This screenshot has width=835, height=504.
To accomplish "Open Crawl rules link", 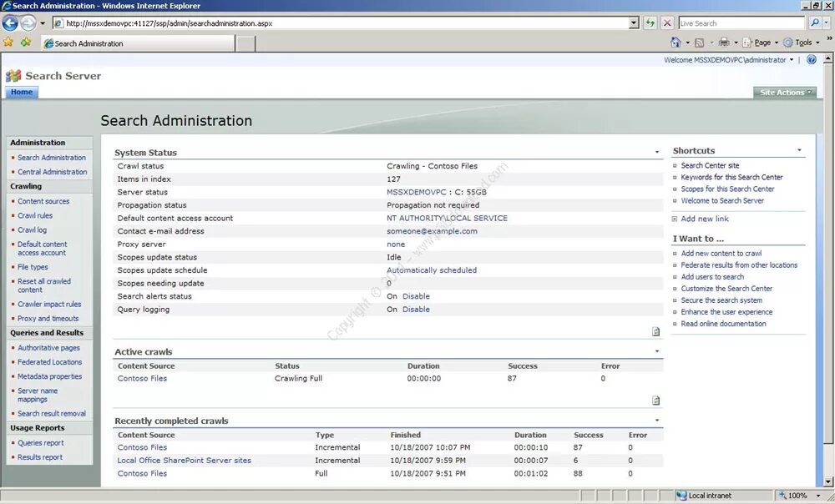I will point(35,215).
